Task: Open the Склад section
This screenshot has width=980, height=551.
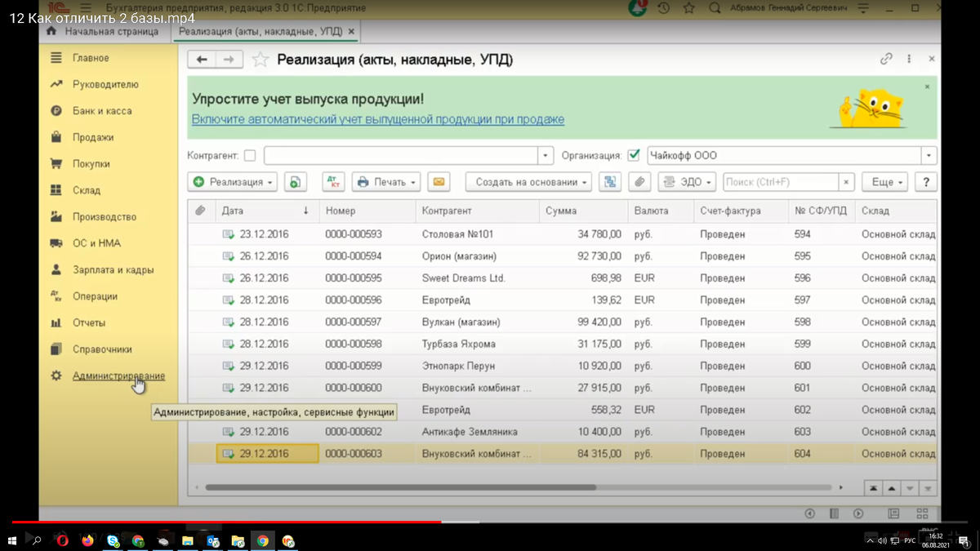Action: coord(86,190)
